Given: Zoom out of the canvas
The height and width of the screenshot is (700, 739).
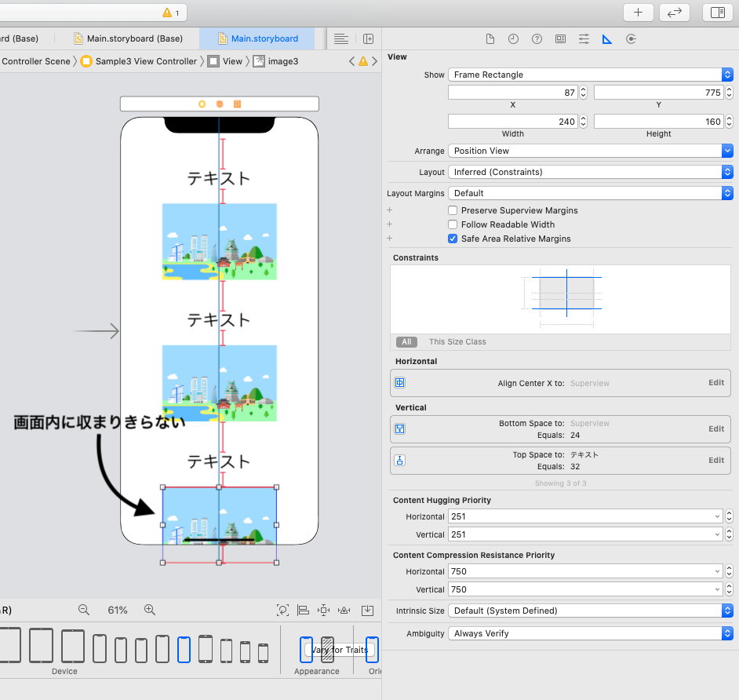Looking at the screenshot, I should coord(84,610).
